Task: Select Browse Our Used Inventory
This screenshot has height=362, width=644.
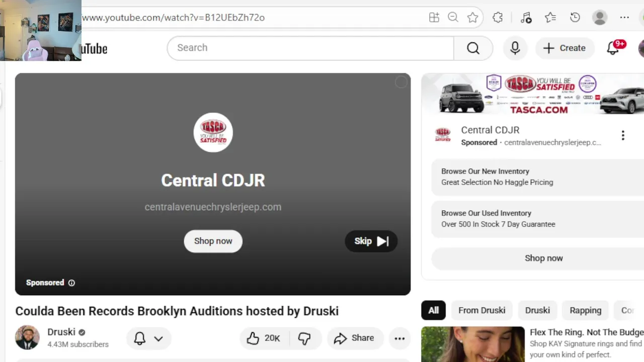Action: click(x=537, y=219)
